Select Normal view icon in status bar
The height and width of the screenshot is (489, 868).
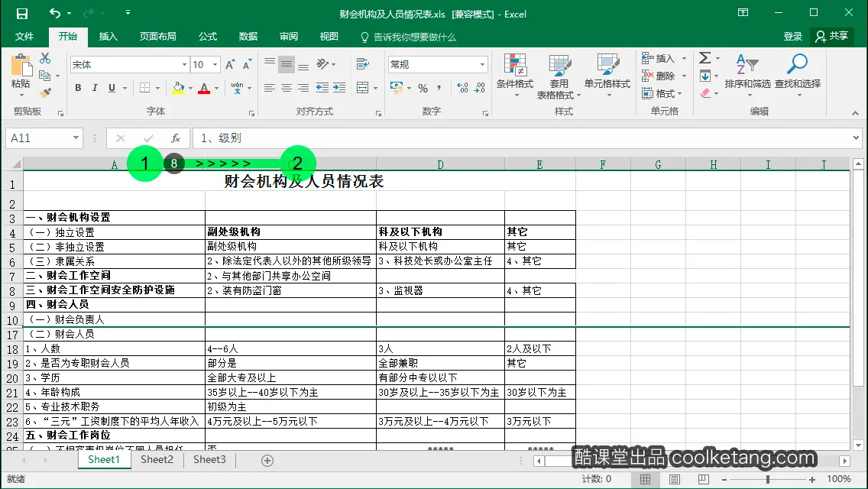(x=646, y=479)
